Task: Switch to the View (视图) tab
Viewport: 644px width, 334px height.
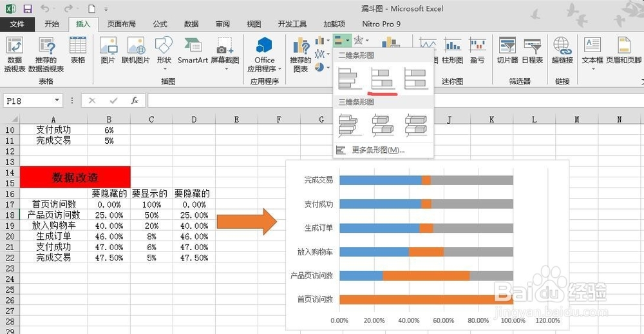Action: coord(254,25)
